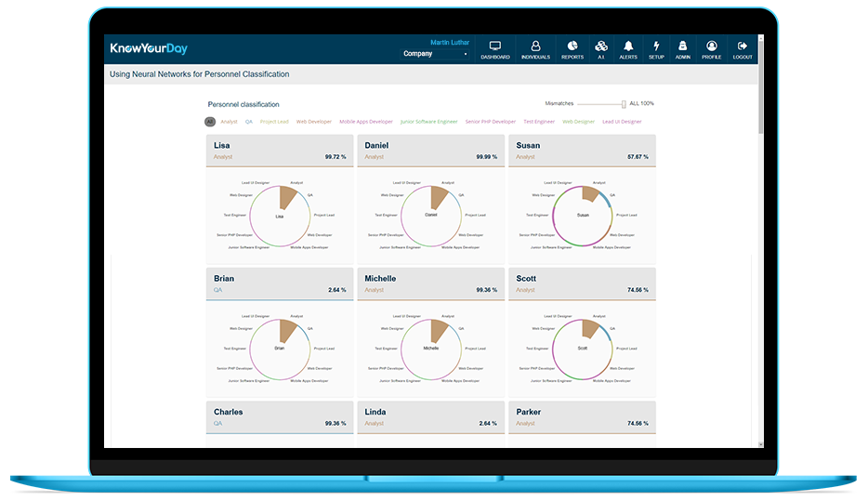868x501 pixels.
Task: Click the Mismatches slider handle
Action: pos(624,104)
